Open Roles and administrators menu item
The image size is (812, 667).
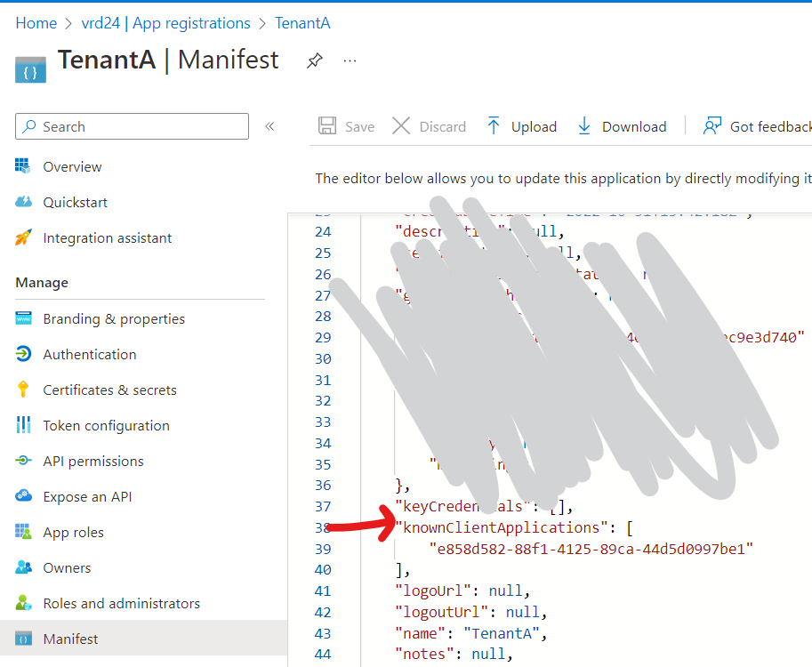click(x=121, y=604)
